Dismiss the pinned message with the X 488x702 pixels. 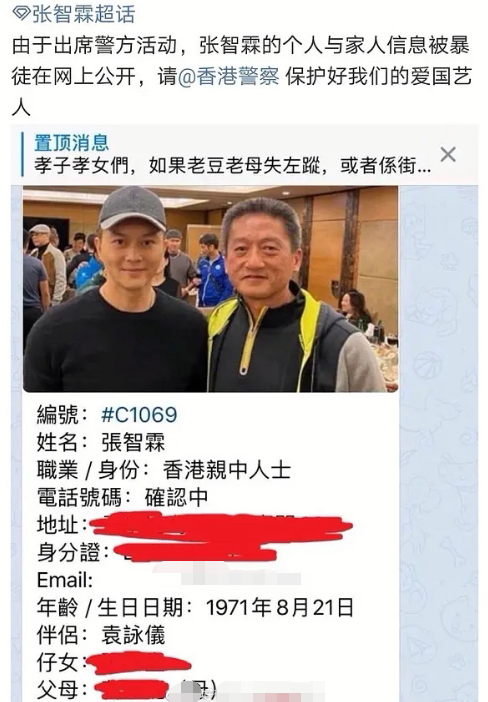coord(448,154)
